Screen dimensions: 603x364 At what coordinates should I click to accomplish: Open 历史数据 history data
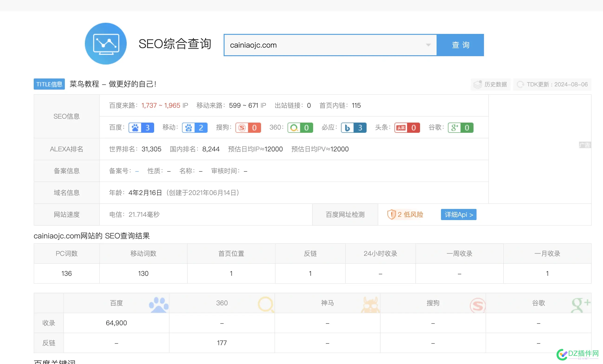coord(490,84)
